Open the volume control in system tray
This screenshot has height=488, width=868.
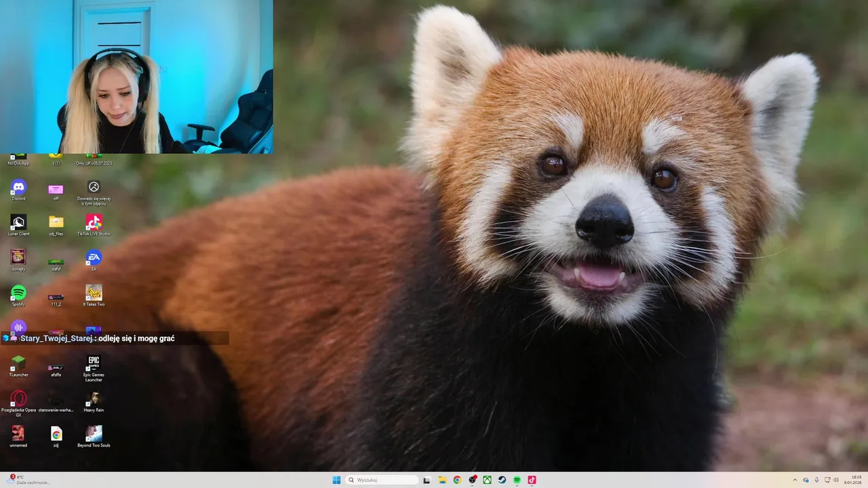pyautogui.click(x=836, y=480)
